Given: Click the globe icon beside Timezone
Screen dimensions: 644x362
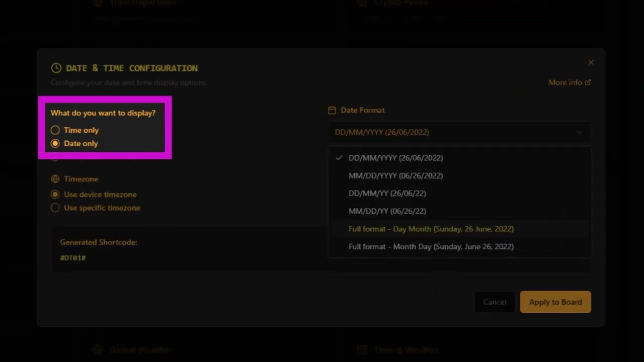Looking at the screenshot, I should click(x=55, y=179).
